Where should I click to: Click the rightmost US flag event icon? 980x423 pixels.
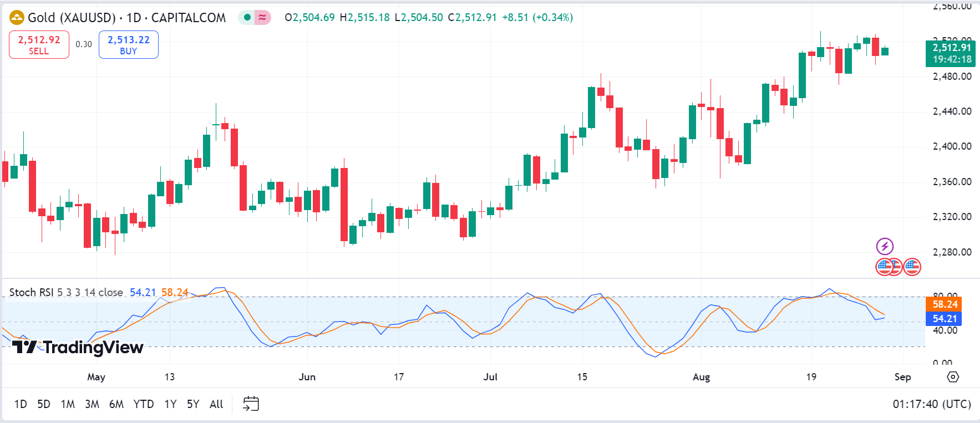pyautogui.click(x=912, y=267)
